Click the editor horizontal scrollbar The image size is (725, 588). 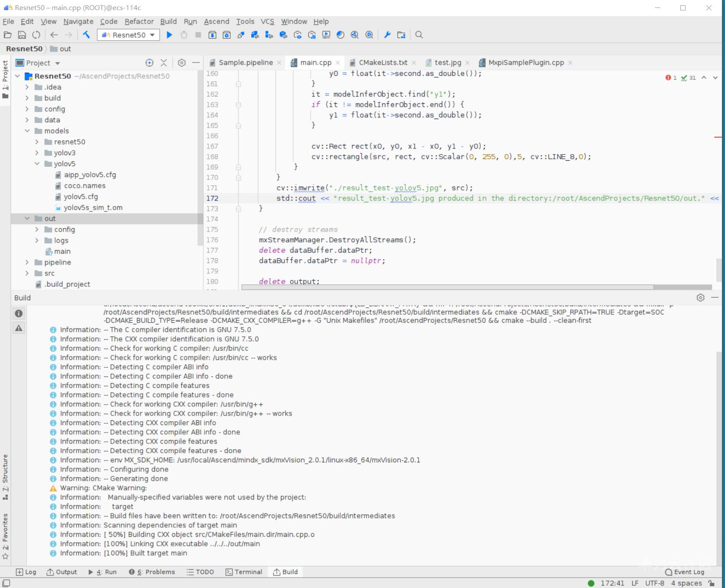pos(447,287)
